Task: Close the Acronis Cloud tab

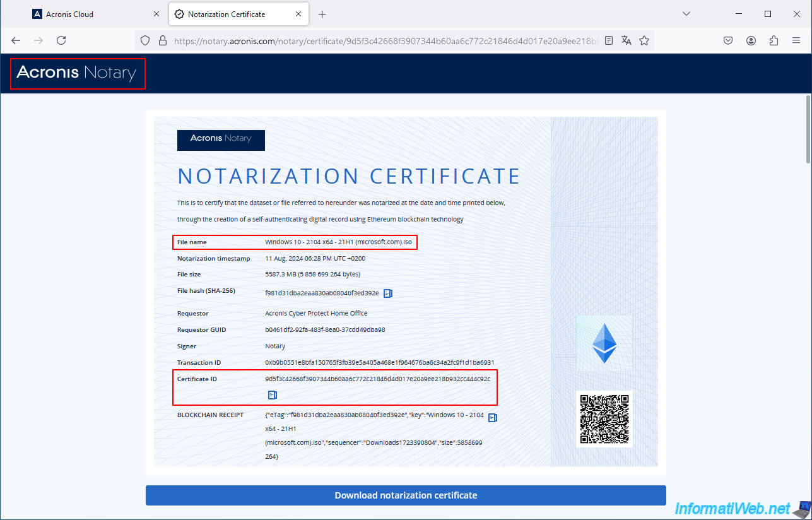Action: [156, 14]
